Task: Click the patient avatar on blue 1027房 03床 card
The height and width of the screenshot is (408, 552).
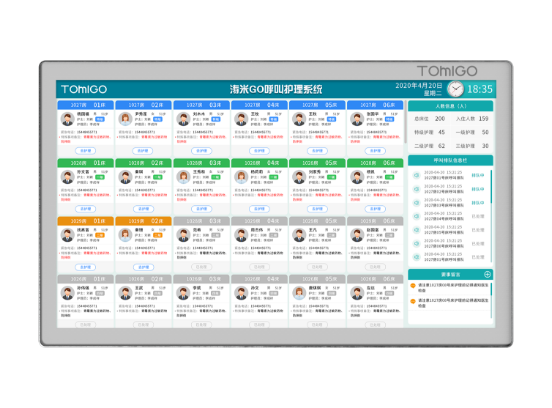Action: click(183, 119)
